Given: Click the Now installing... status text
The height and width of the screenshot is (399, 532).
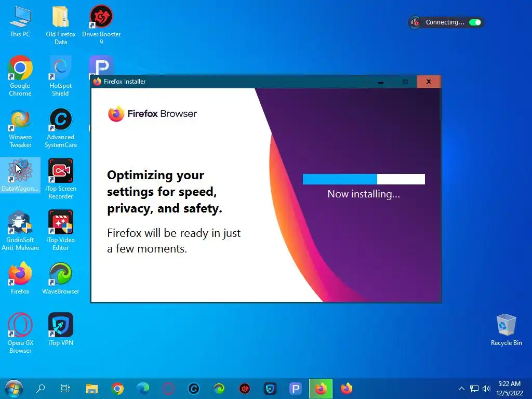Looking at the screenshot, I should coord(364,194).
